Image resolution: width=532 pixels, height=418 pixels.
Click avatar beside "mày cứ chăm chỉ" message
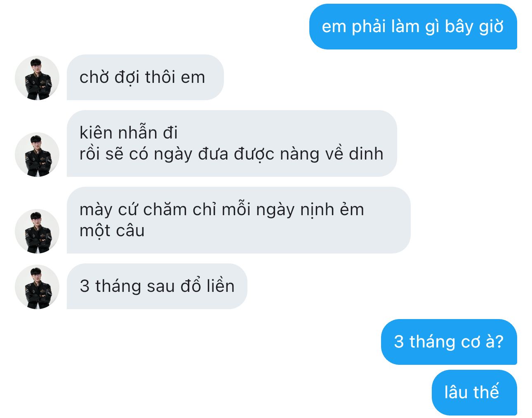point(37,231)
